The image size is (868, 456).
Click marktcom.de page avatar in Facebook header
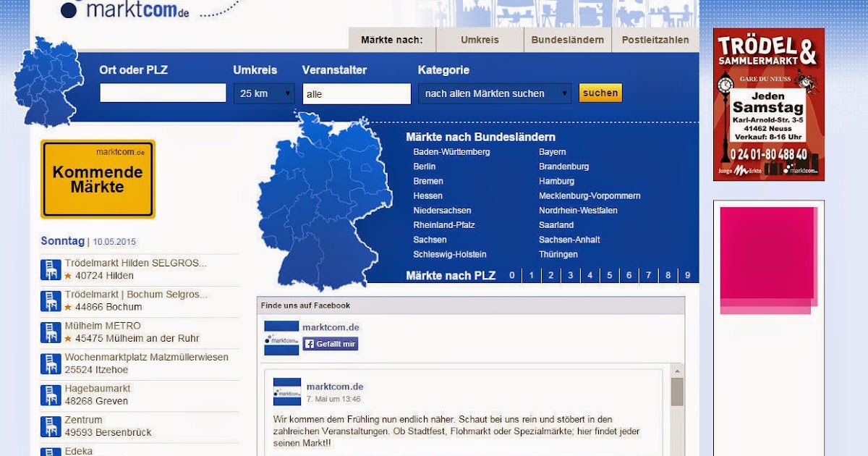(281, 338)
